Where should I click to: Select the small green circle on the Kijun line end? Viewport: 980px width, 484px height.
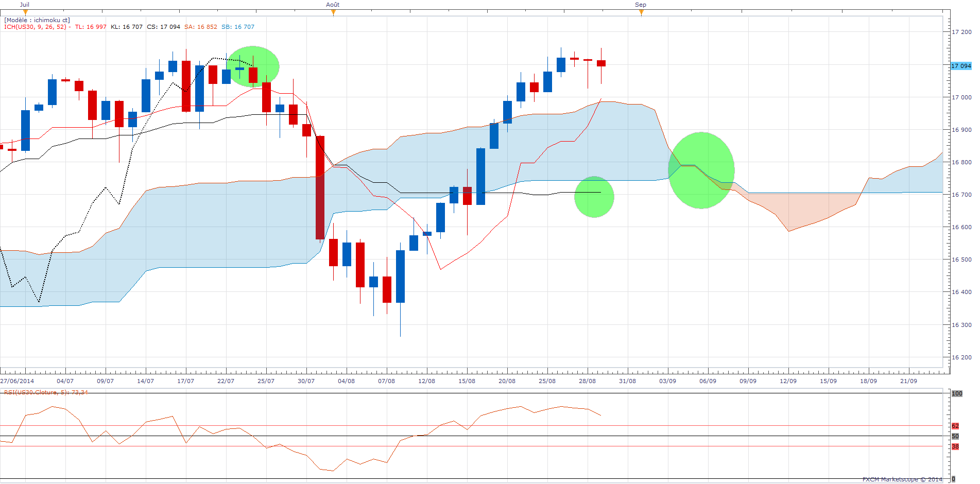[x=594, y=197]
